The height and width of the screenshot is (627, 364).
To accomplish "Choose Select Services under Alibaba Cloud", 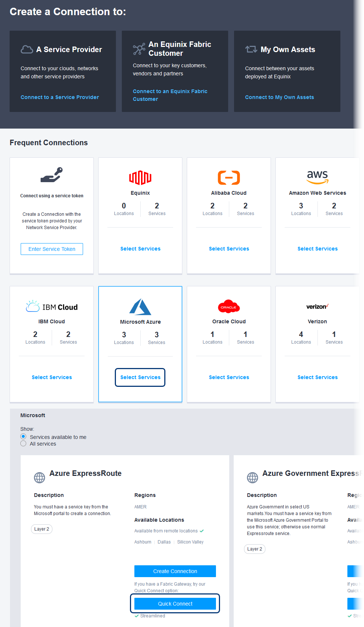I will pyautogui.click(x=229, y=249).
